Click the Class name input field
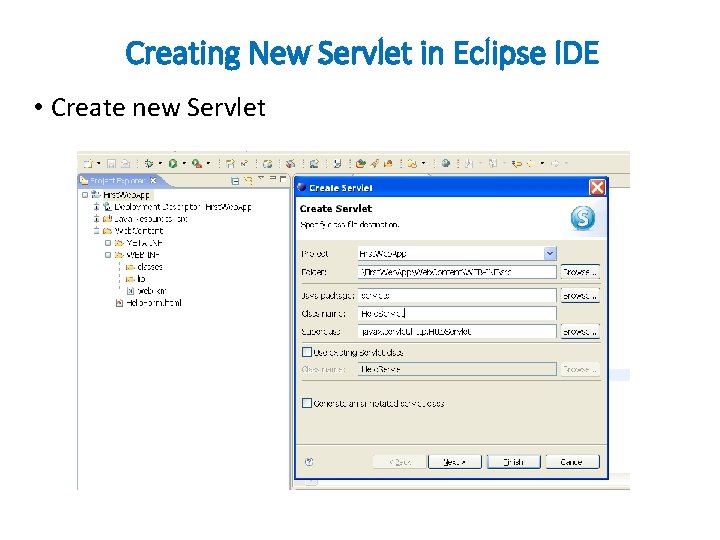This screenshot has width=720, height=540. click(x=457, y=314)
